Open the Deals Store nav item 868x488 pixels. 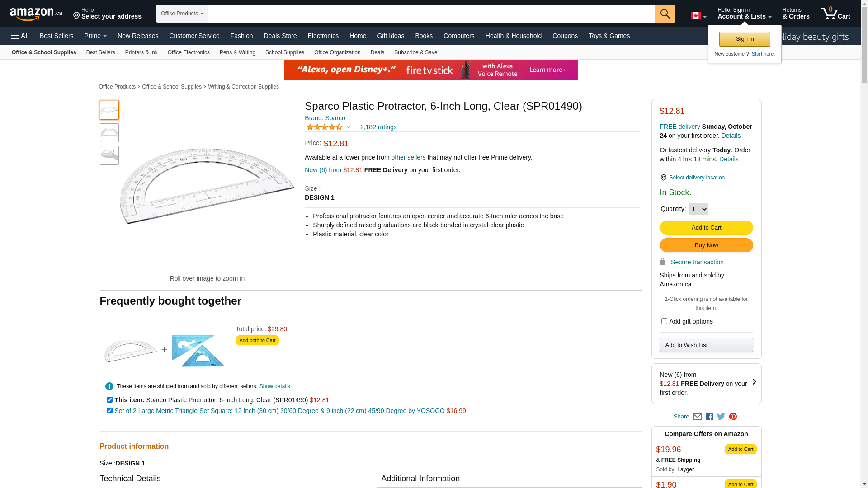point(280,36)
